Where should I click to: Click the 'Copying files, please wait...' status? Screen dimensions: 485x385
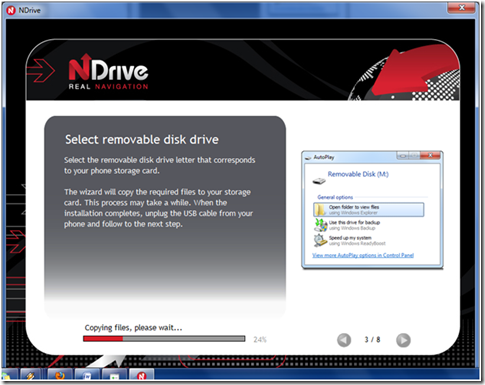point(133,328)
